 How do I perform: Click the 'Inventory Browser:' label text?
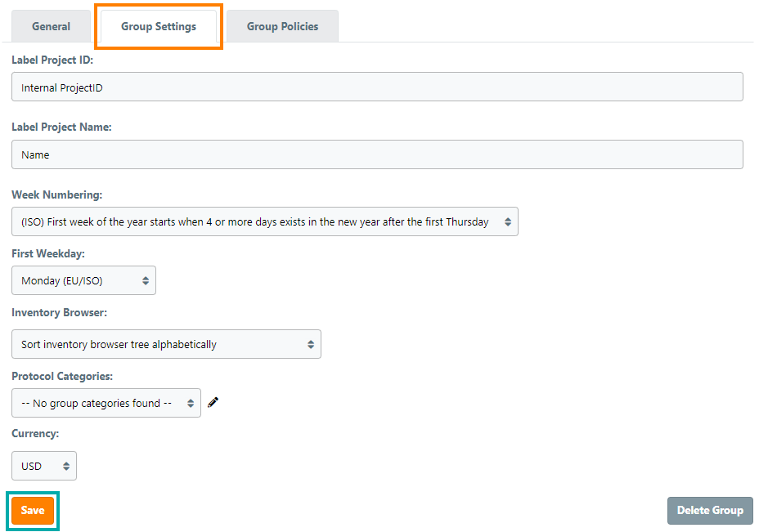[x=60, y=313]
